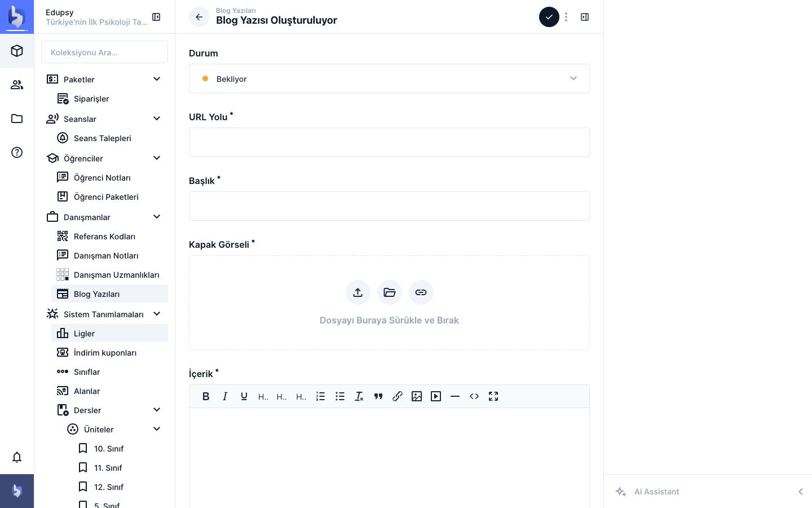The width and height of the screenshot is (812, 508).
Task: Toggle fullscreen editor mode
Action: tap(493, 396)
